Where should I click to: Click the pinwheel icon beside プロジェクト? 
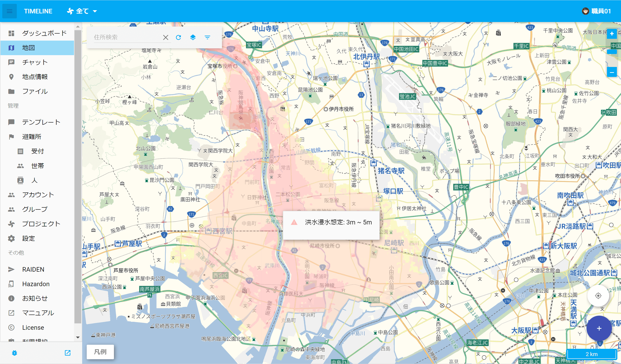[x=11, y=224]
